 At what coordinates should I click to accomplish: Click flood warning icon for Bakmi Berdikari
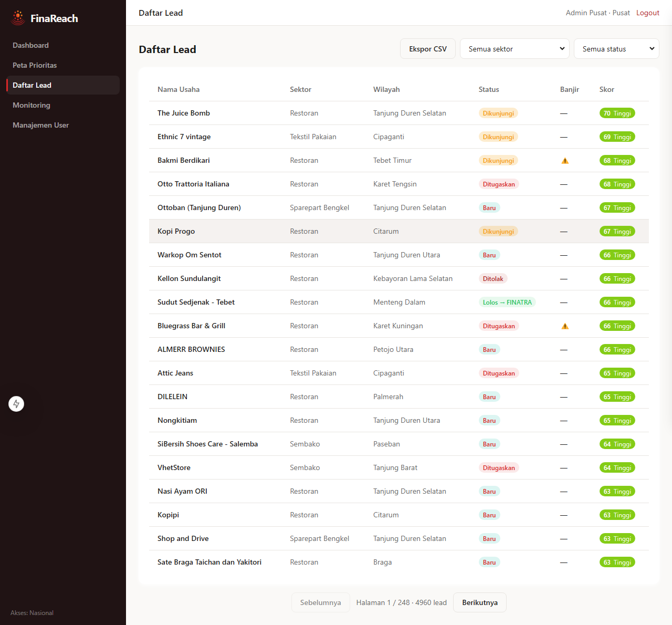point(565,161)
